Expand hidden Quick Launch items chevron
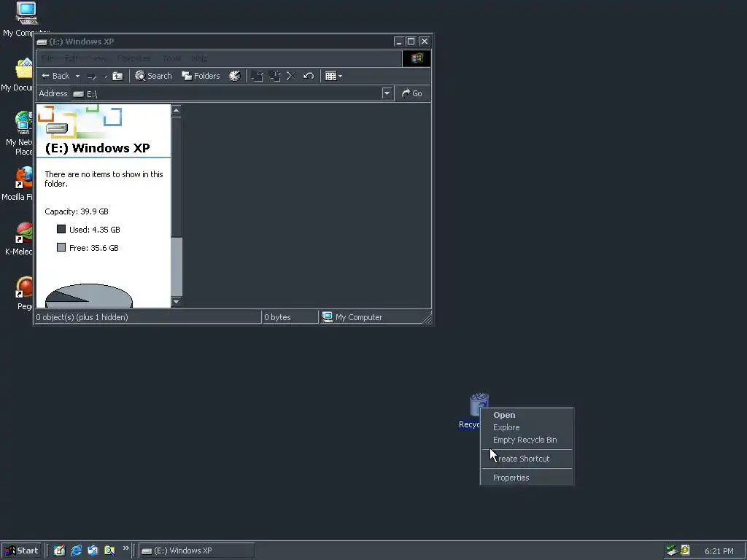Screen dimensions: 747x560 125,548
